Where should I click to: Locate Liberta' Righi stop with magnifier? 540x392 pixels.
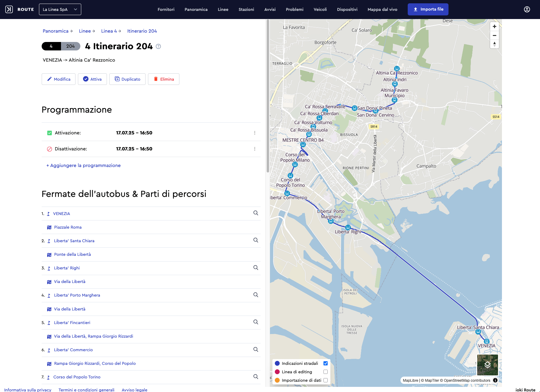(256, 268)
